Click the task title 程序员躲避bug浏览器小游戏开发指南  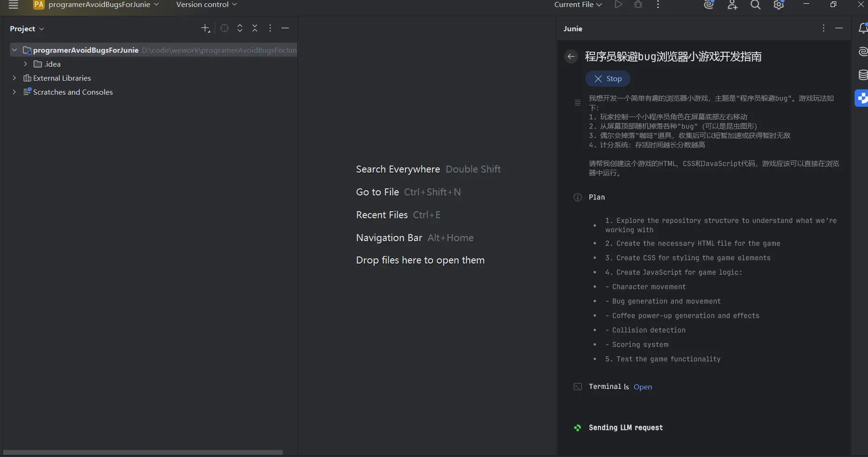tap(673, 56)
